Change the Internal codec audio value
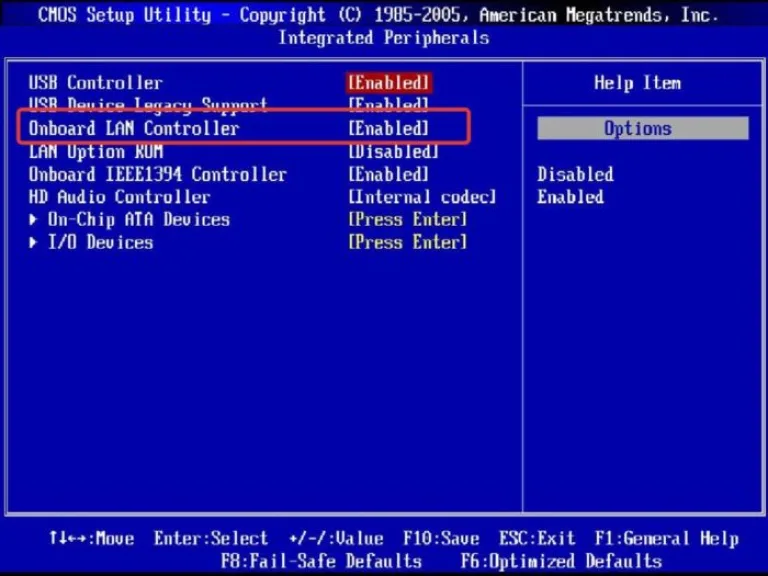Screen dimensions: 768x576 pyautogui.click(x=422, y=197)
